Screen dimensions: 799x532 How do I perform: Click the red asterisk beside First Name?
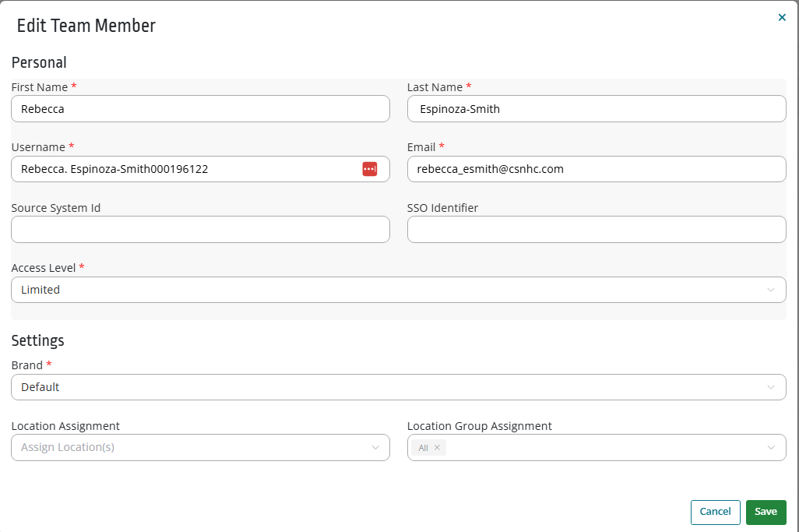pos(74,86)
